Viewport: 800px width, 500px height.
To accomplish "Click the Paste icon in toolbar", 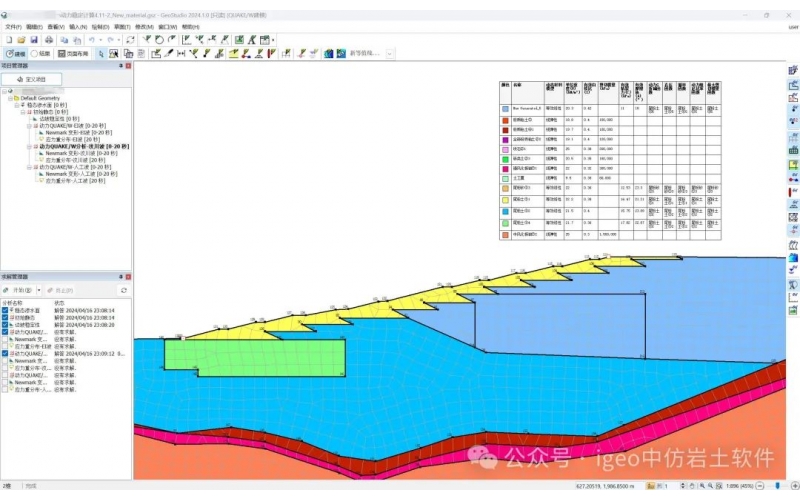I will point(77,40).
